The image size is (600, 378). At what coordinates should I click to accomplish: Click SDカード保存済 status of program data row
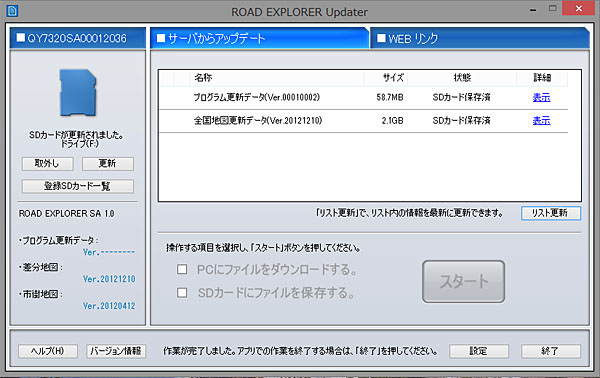tap(461, 98)
